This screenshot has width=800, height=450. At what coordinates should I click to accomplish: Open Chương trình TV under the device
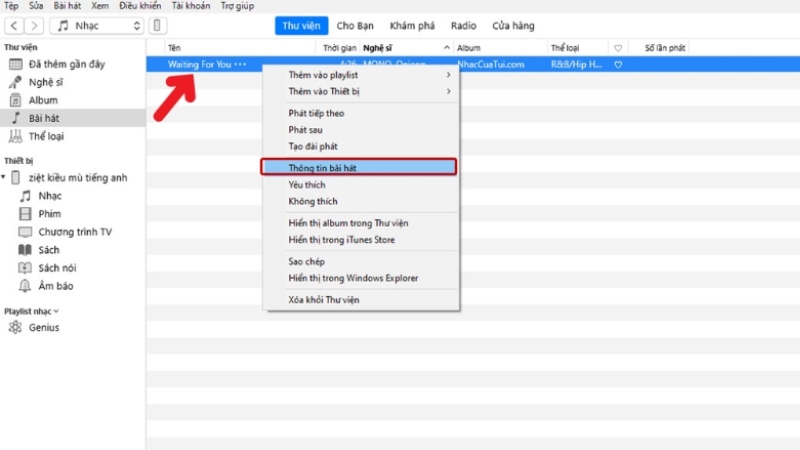pos(75,232)
